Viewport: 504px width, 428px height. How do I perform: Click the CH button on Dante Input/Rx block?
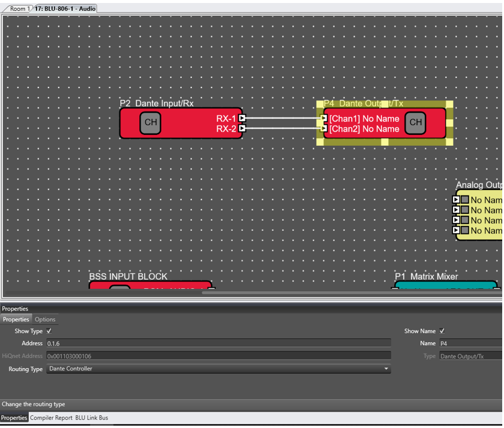pyautogui.click(x=150, y=123)
